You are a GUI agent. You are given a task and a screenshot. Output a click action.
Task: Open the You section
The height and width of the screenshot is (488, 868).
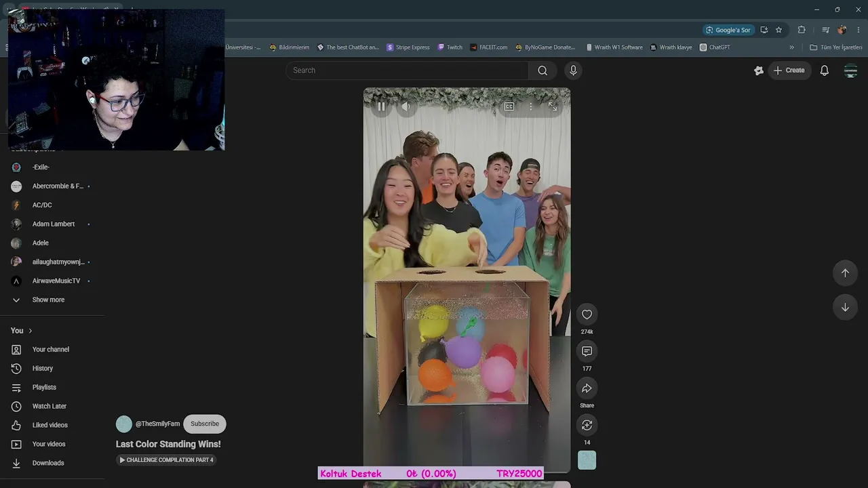pos(21,331)
